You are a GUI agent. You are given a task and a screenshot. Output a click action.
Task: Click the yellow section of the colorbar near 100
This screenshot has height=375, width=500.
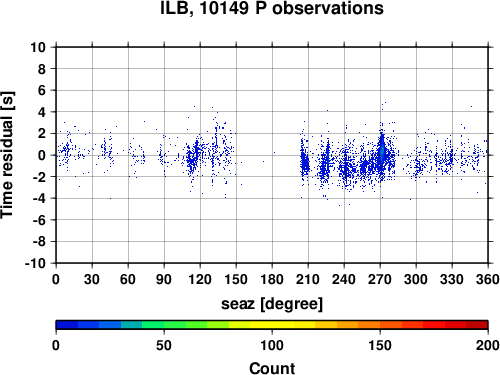coord(272,325)
